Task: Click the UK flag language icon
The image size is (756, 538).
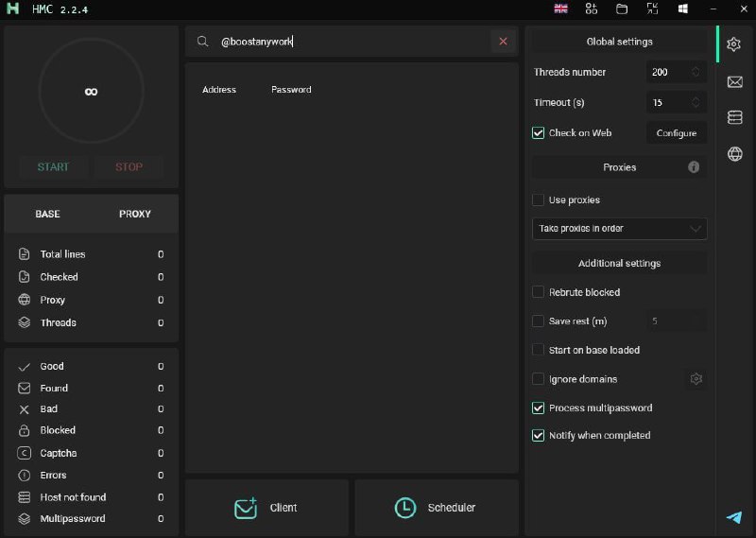Action: 560,9
